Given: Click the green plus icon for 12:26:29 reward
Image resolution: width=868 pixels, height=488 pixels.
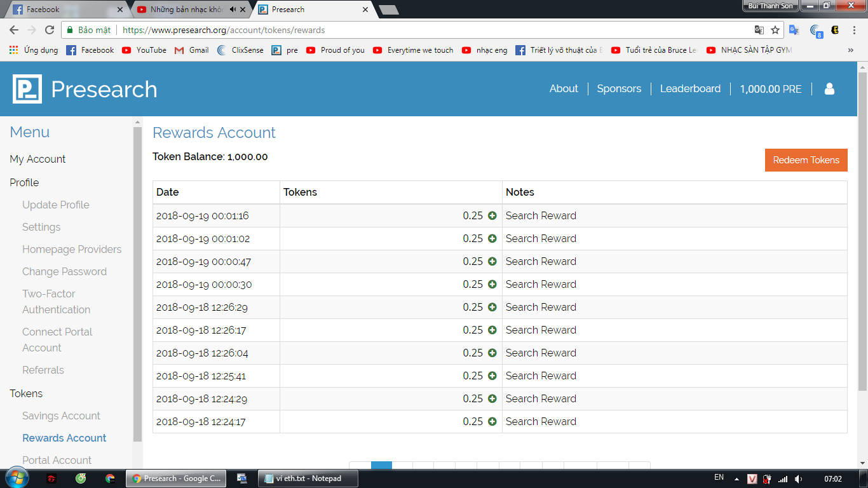Looking at the screenshot, I should [x=492, y=307].
